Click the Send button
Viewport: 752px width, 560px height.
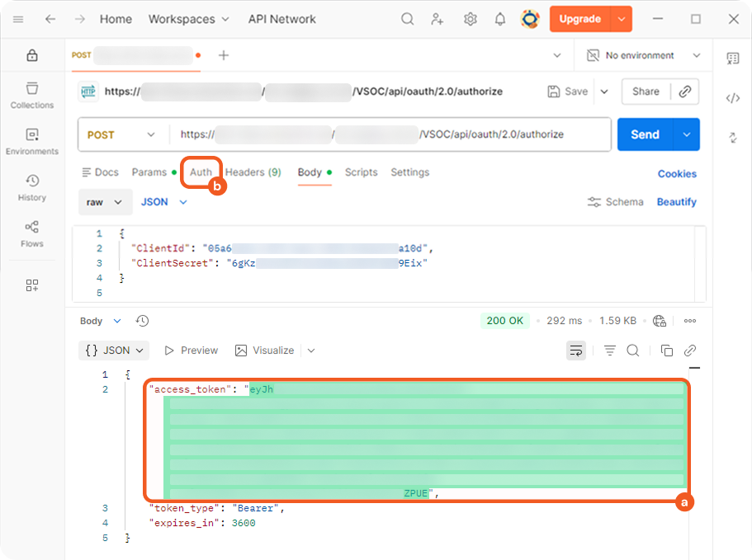point(645,134)
